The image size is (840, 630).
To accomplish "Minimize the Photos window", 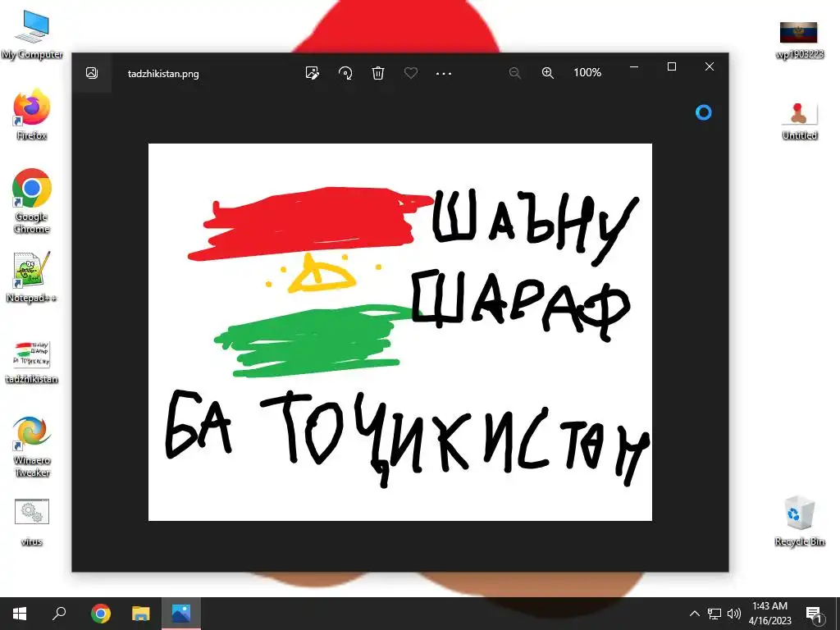I will (634, 67).
